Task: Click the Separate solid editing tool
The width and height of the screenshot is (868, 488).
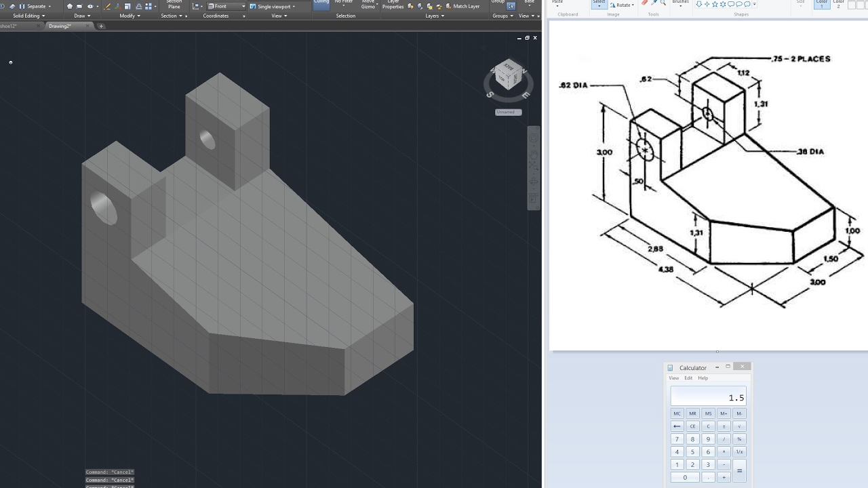Action: 35,6
